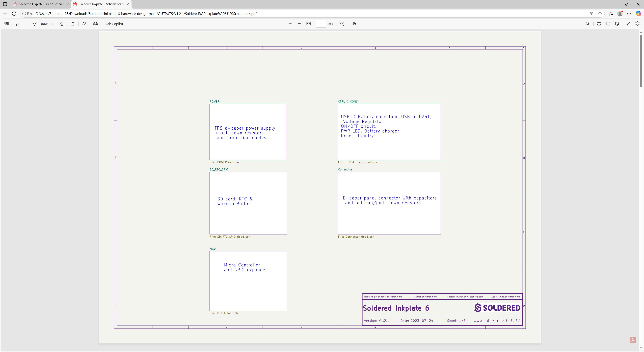Switch to Soldered Inkplate 5 Gen2 tab
644x352 pixels.
coord(41,4)
